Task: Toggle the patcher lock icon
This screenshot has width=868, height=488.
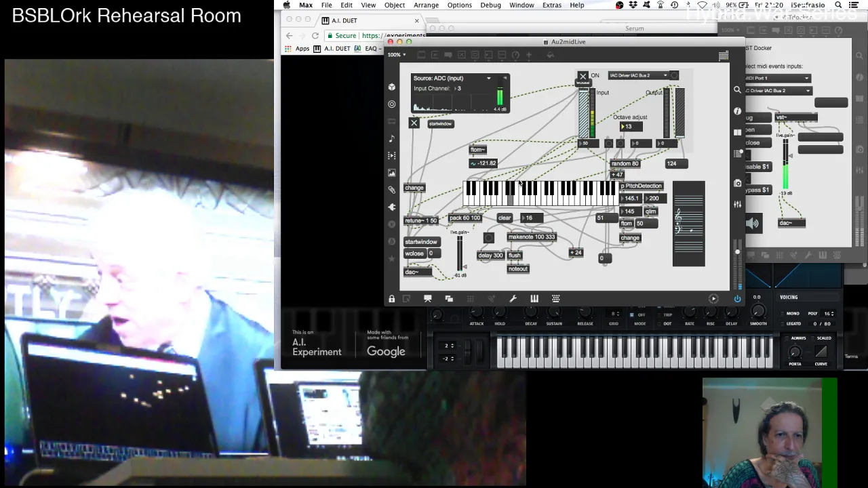Action: click(x=391, y=298)
